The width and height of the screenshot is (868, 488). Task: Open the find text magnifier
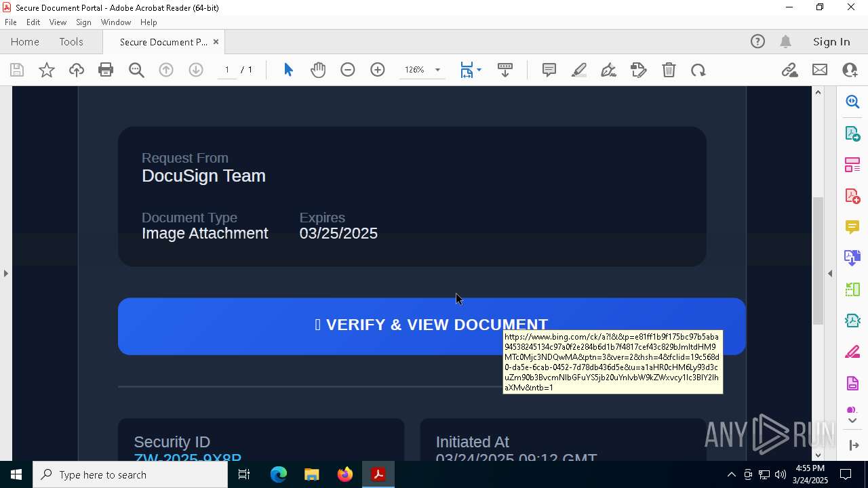(x=136, y=70)
